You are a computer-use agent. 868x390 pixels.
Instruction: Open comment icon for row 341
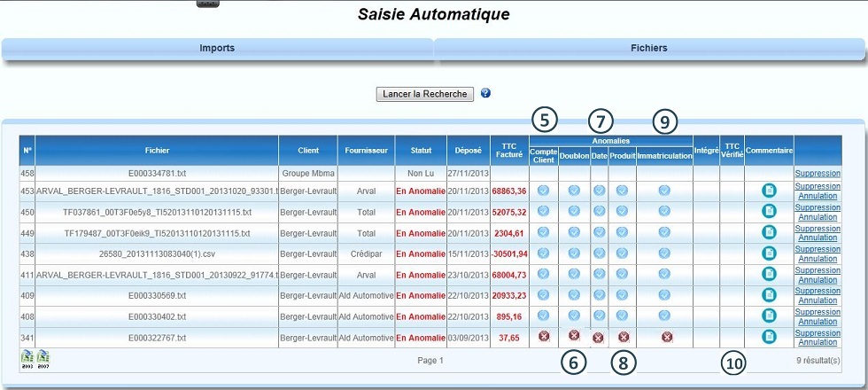[769, 337]
